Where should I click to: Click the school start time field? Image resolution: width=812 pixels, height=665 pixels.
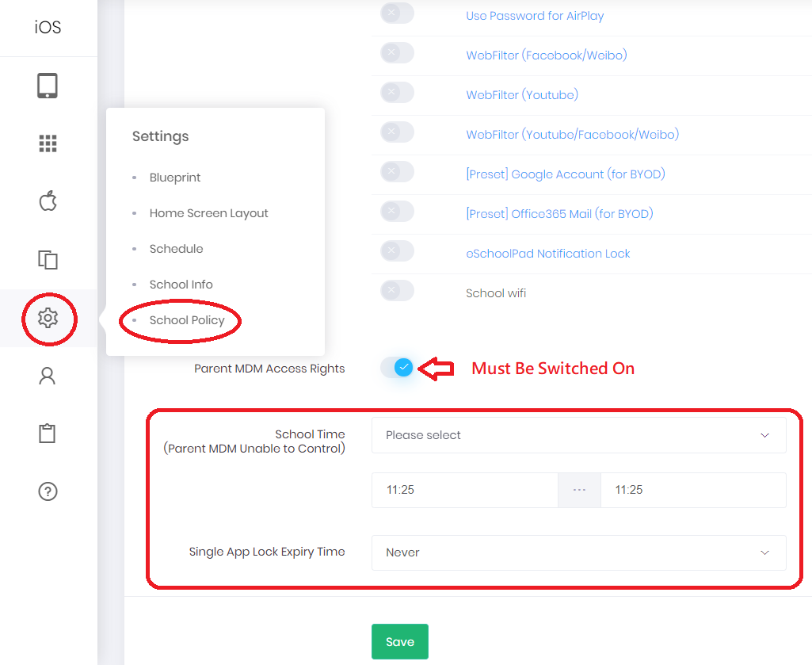tap(464, 490)
